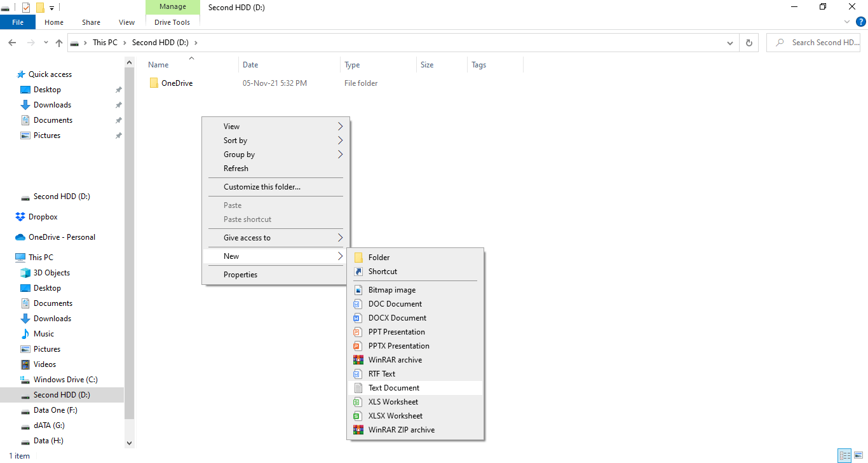The image size is (868, 463).
Task: Expand the Sort by submenu
Action: (234, 140)
